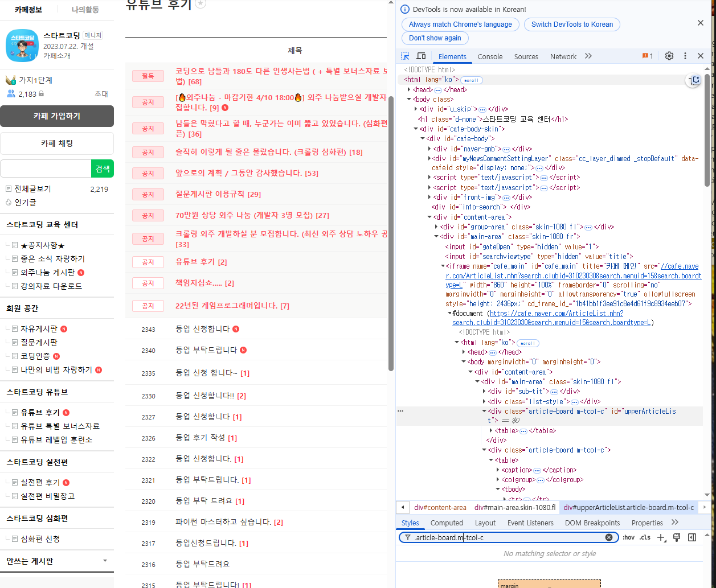Viewport: 716px width, 588px height.
Task: Select the div#content-area breadcrumb
Action: tap(440, 507)
